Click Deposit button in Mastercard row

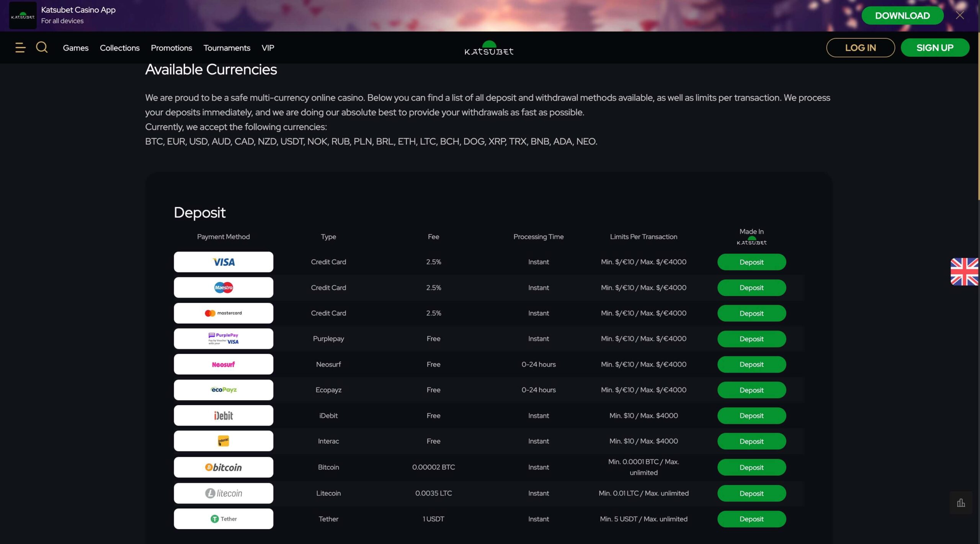pos(751,313)
